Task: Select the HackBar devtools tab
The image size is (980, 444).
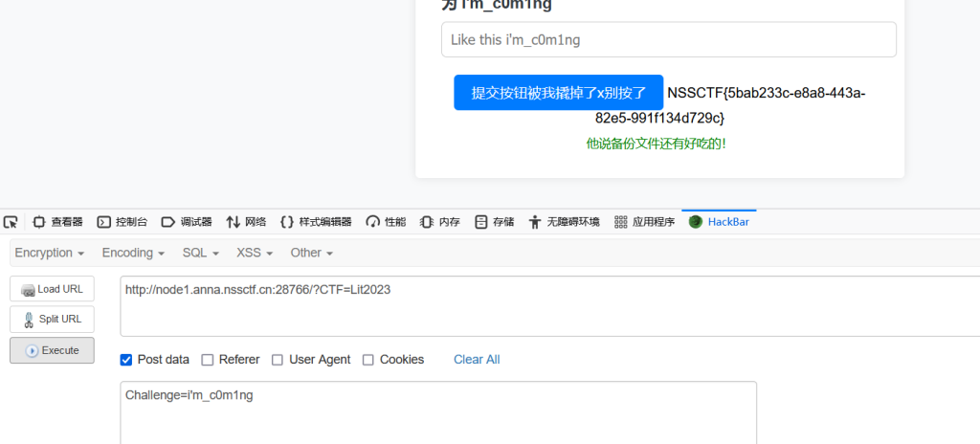Action: coord(720,222)
